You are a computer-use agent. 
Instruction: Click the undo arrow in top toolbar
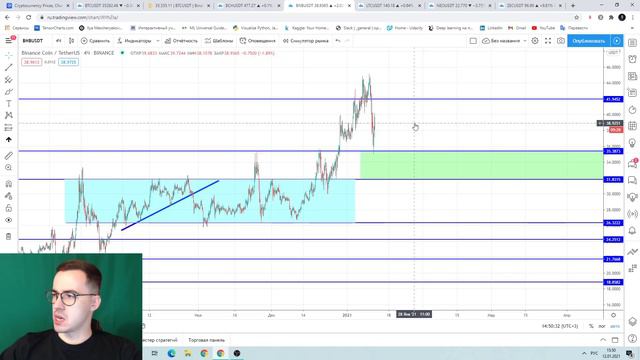[338, 41]
